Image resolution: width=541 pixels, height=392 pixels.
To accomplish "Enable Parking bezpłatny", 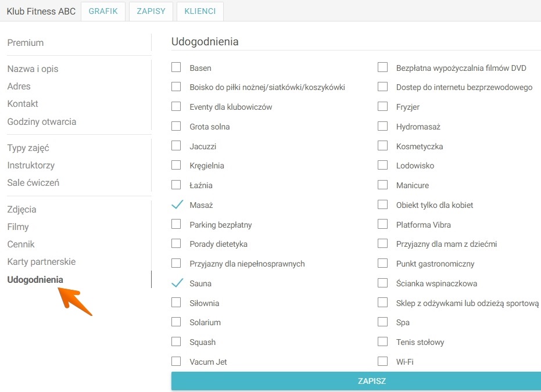I will point(176,224).
